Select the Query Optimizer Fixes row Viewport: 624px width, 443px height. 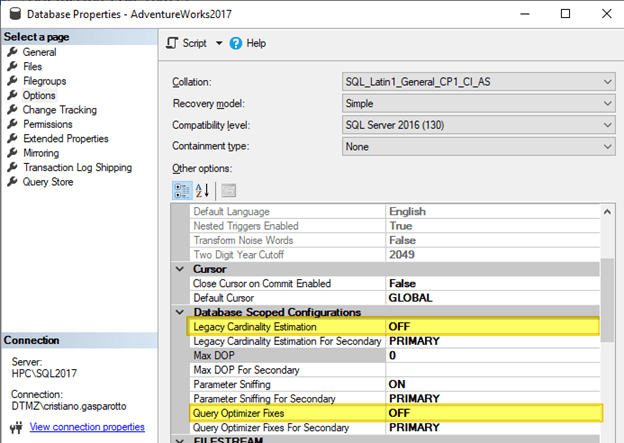click(x=395, y=413)
